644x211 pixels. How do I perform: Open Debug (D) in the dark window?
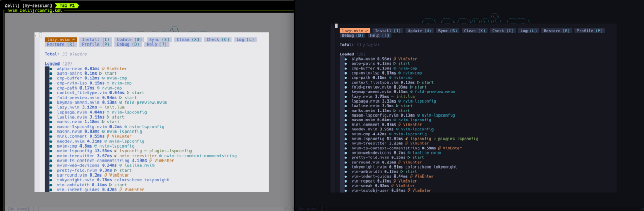(352, 35)
